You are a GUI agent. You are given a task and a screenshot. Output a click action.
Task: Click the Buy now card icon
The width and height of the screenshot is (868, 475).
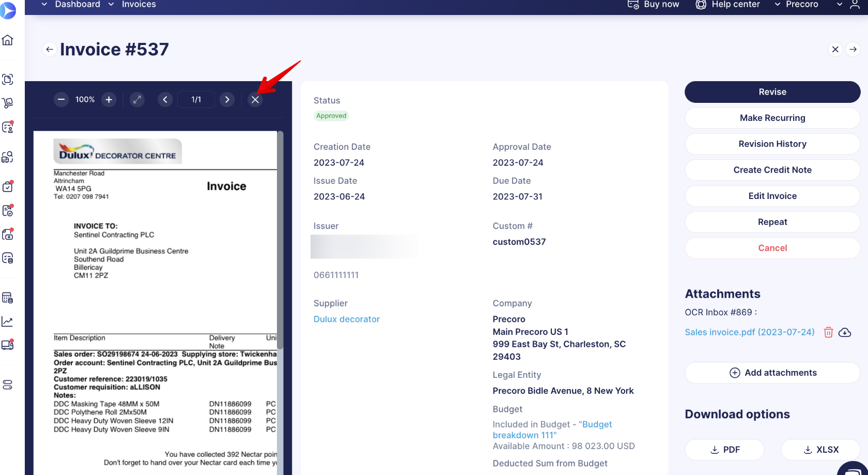[x=633, y=5]
